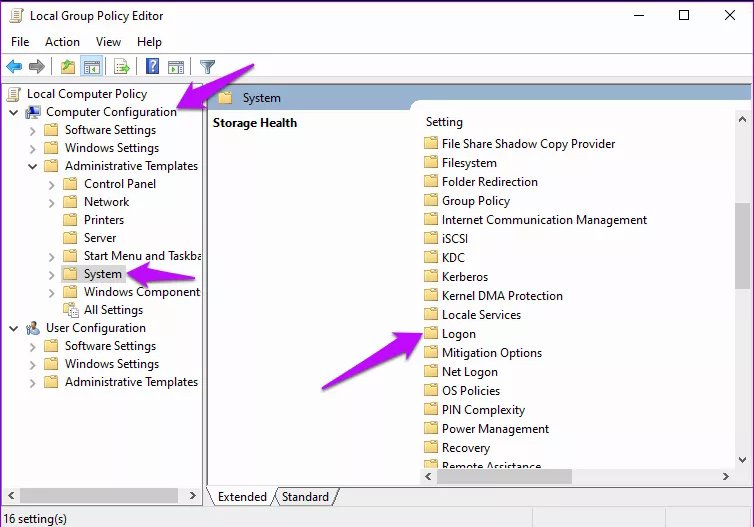Click the settings list scroll up arrow

[742, 119]
